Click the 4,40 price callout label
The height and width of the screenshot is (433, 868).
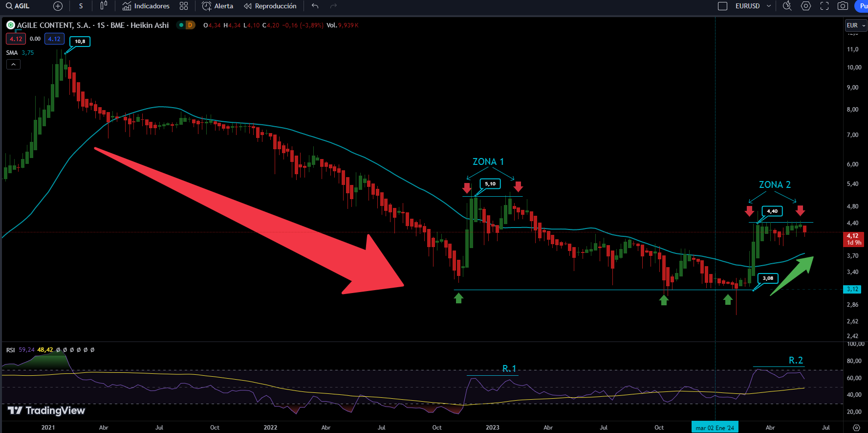click(x=772, y=211)
